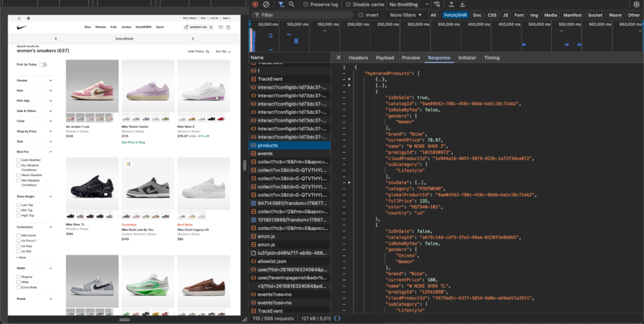This screenshot has height=324, width=644.
Task: Expand the Sale & Offers filter
Action: tap(35, 111)
